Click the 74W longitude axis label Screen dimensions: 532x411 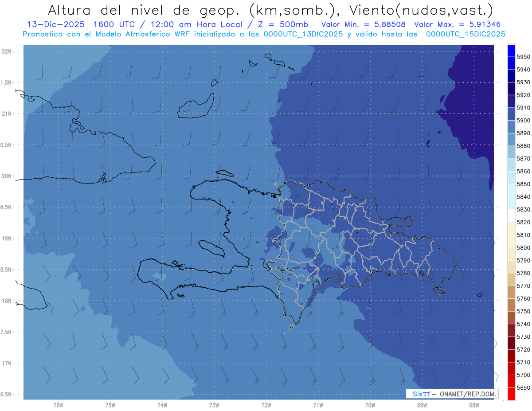[x=162, y=405]
